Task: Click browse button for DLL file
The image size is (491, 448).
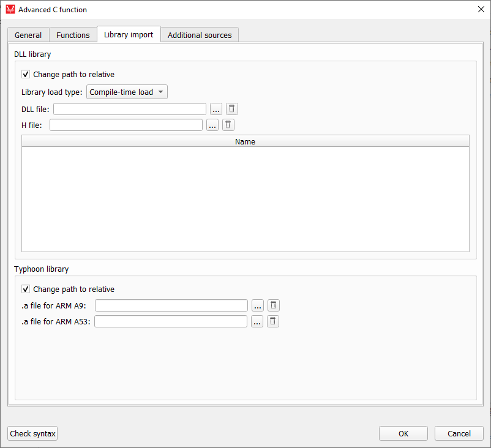Action: [216, 109]
